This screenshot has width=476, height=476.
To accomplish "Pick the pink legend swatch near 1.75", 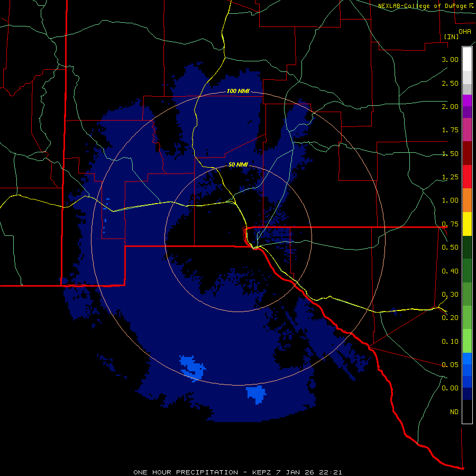I will [467, 130].
